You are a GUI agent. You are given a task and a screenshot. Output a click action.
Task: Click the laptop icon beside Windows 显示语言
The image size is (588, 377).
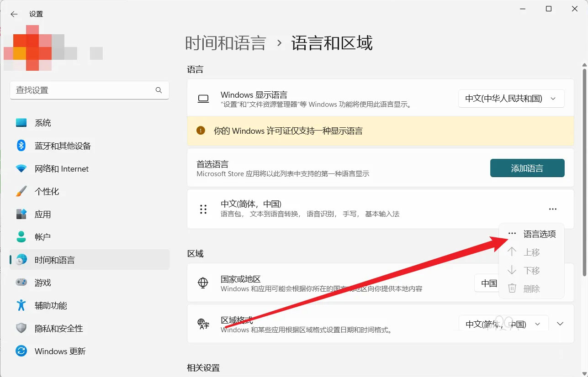click(203, 99)
